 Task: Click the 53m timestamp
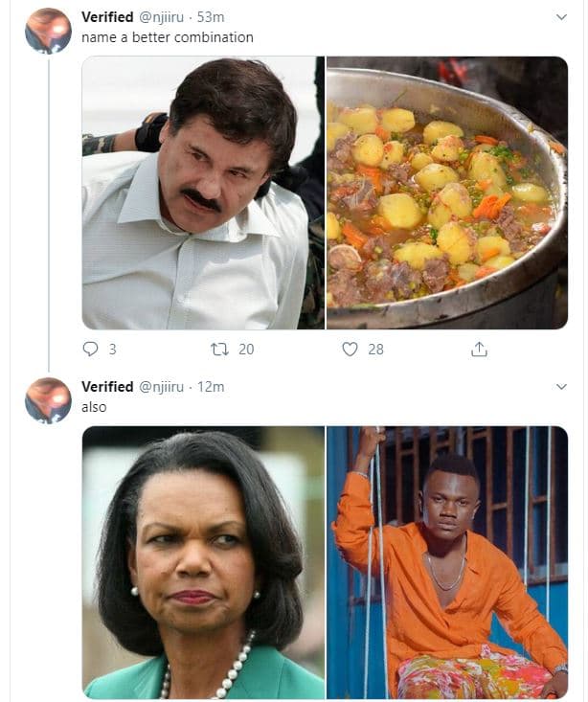[212, 17]
